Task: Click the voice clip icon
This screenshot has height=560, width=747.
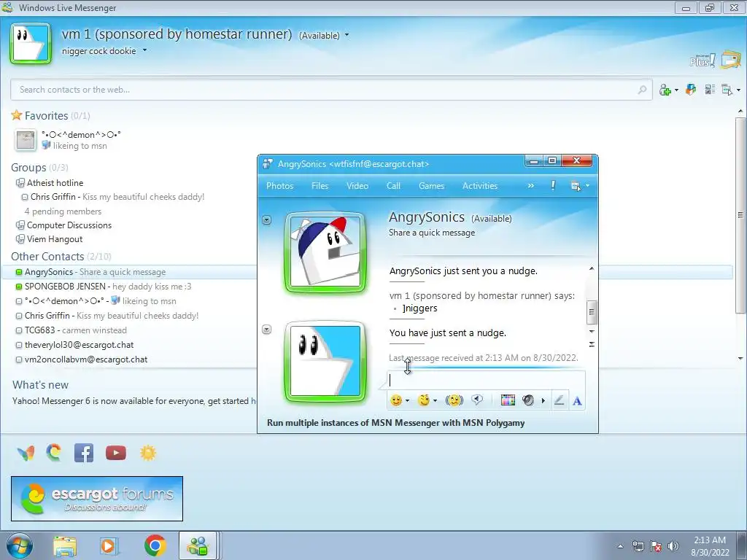Action: click(x=477, y=400)
